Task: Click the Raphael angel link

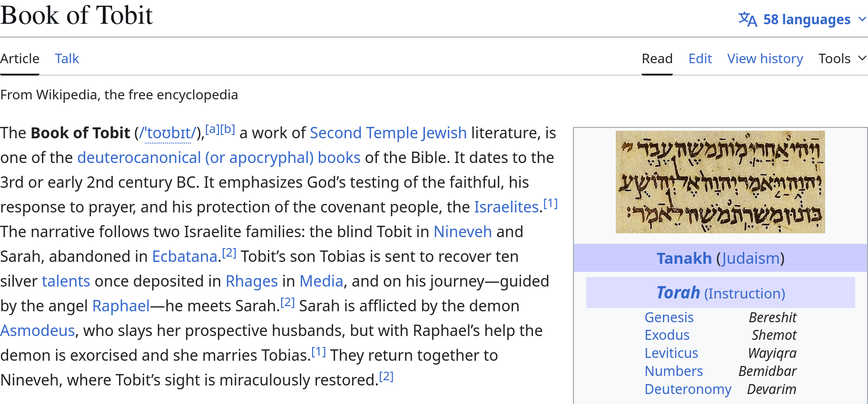Action: click(121, 306)
